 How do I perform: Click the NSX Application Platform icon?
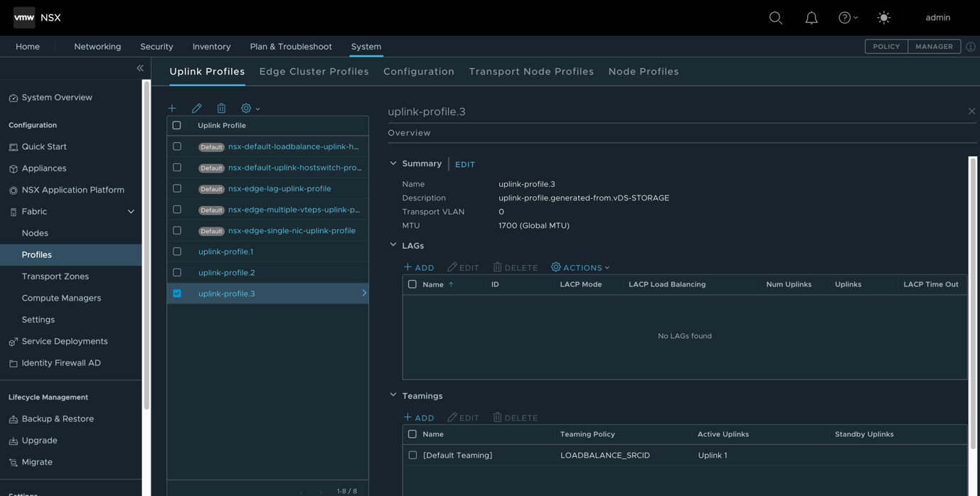click(14, 190)
